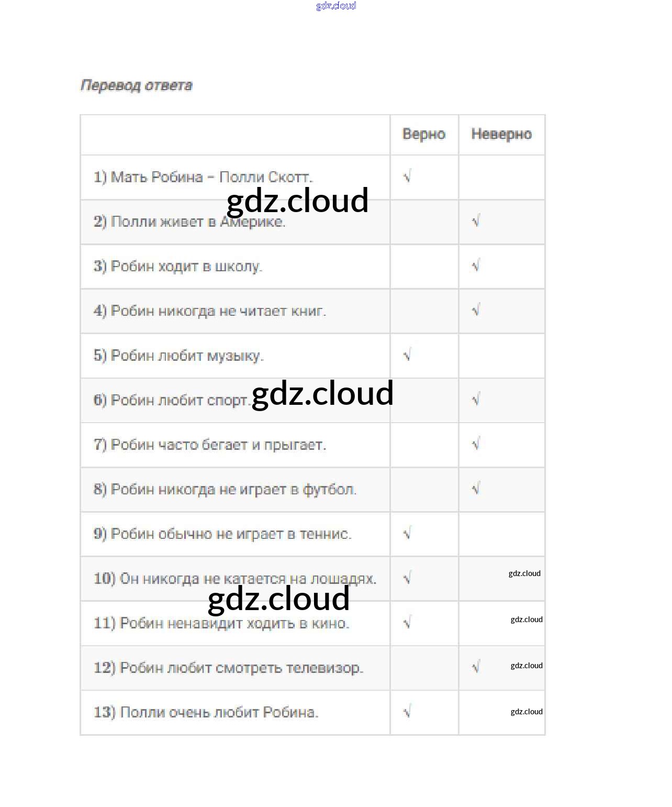Viewport: 672px width, 807px height.
Task: Click the checkmark for 'Полли живет в Америке'
Action: 475,221
